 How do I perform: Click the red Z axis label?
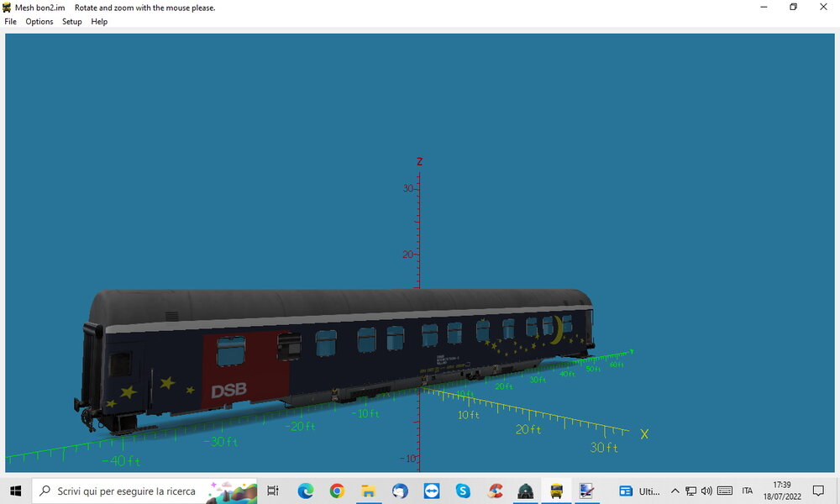click(419, 161)
